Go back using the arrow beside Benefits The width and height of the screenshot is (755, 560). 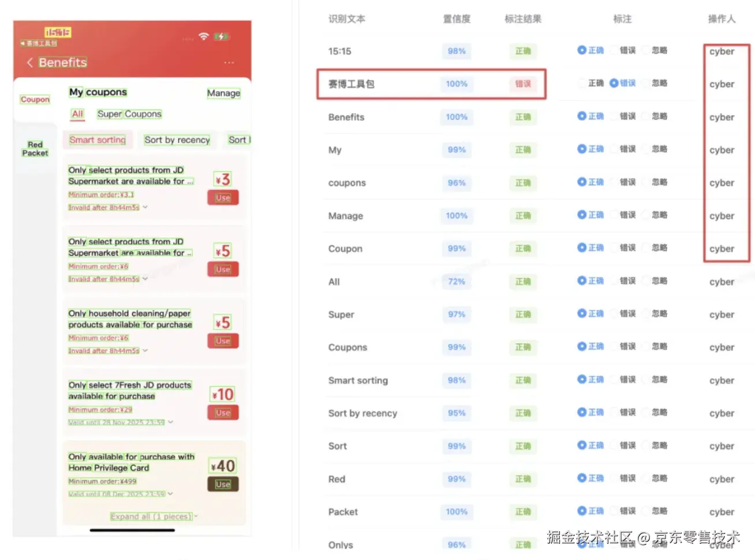tap(29, 62)
